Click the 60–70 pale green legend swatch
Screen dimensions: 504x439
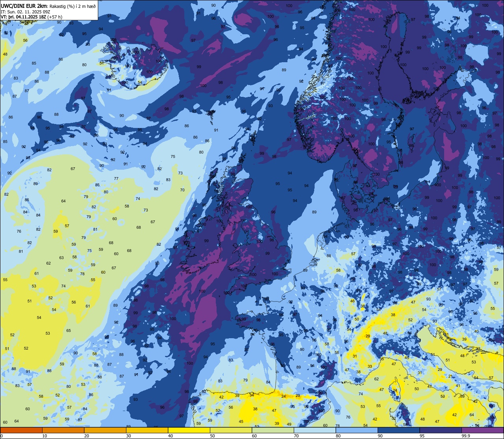[x=273, y=430]
